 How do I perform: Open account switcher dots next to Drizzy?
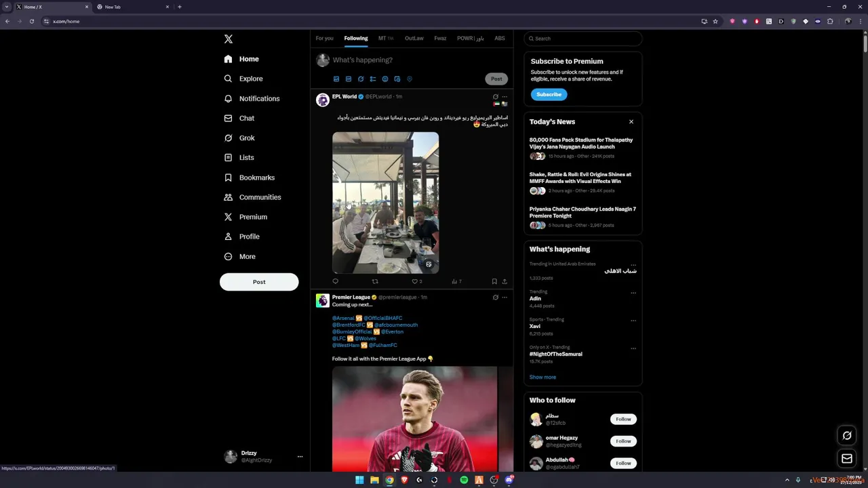[x=300, y=457]
